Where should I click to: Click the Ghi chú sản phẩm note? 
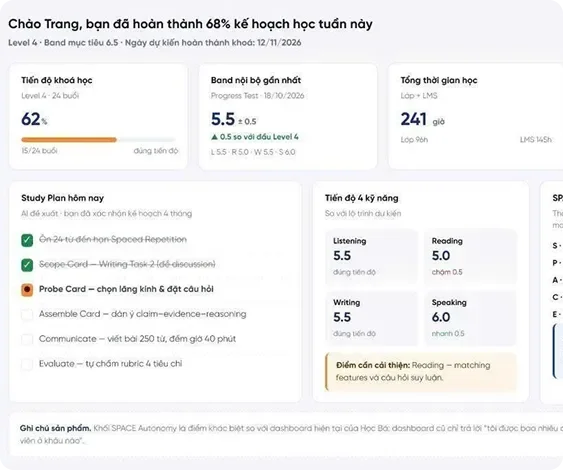point(286,434)
